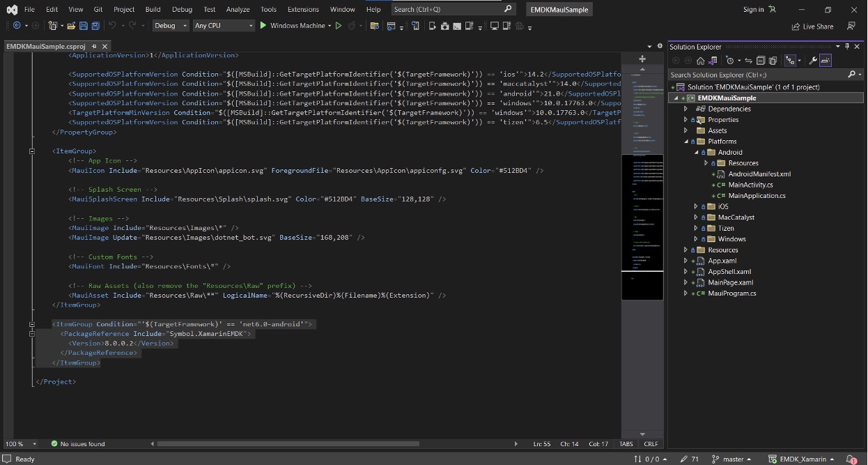868x465 pixels.
Task: Expand the Dependencies tree node
Action: [x=685, y=109]
